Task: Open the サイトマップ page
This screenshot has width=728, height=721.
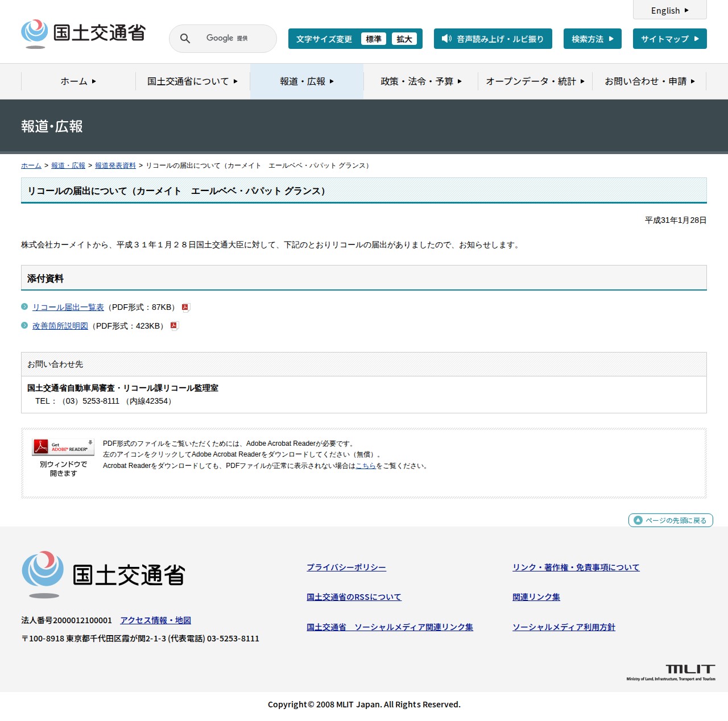Action: tap(670, 39)
